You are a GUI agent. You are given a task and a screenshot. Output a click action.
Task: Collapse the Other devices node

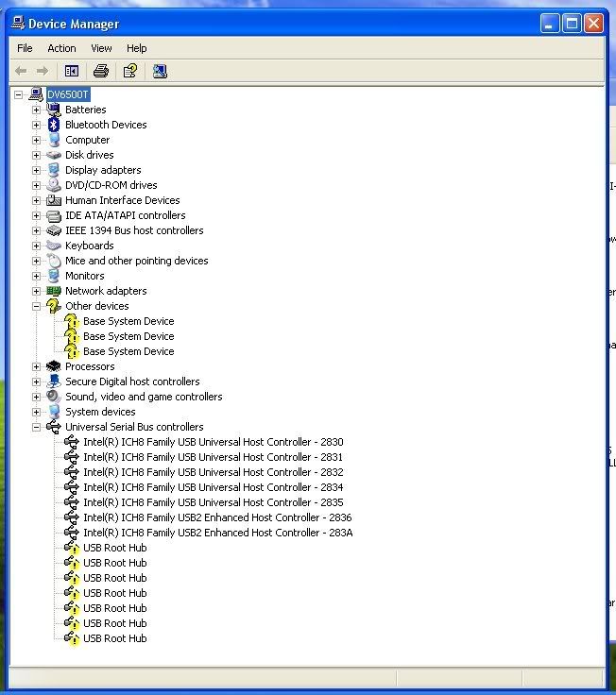[36, 306]
